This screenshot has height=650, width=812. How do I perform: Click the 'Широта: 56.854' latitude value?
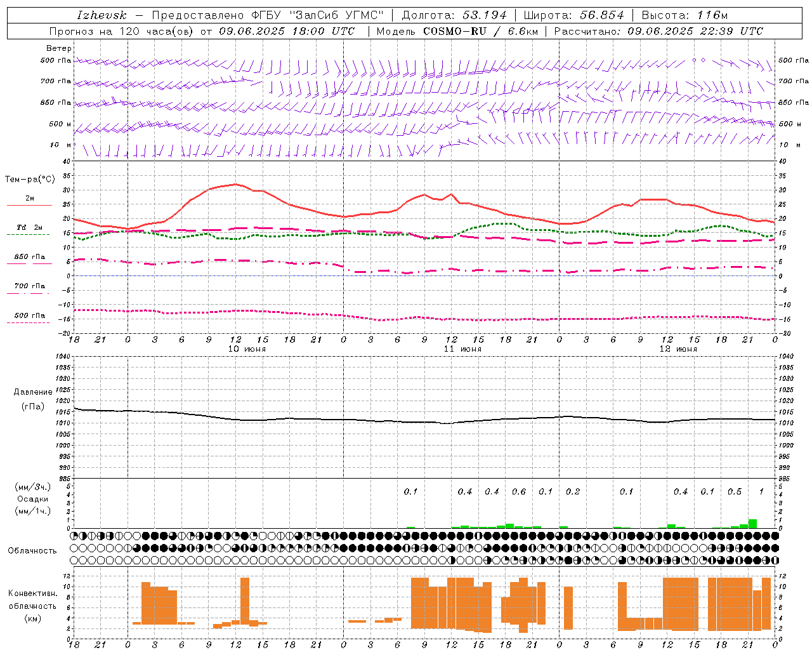point(573,15)
